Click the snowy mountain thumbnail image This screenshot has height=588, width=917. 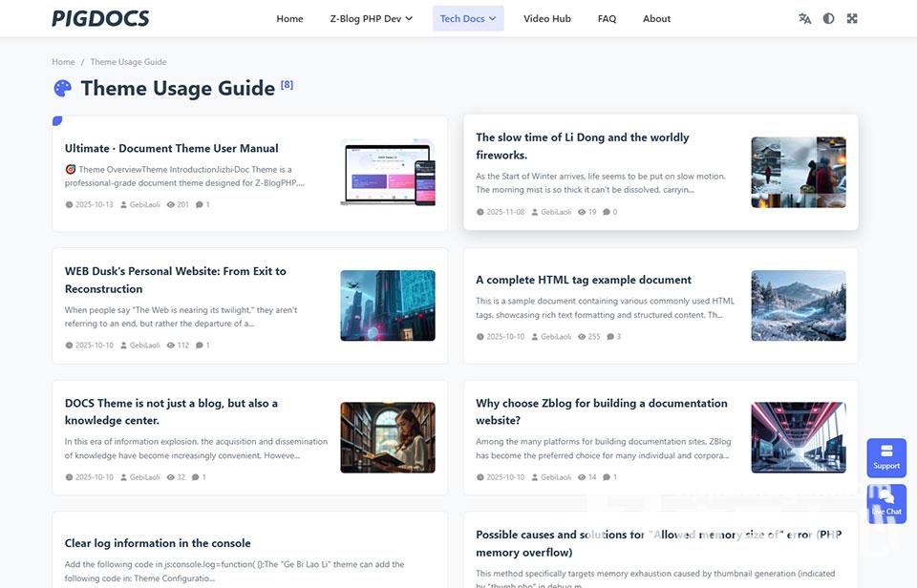pyautogui.click(x=798, y=305)
